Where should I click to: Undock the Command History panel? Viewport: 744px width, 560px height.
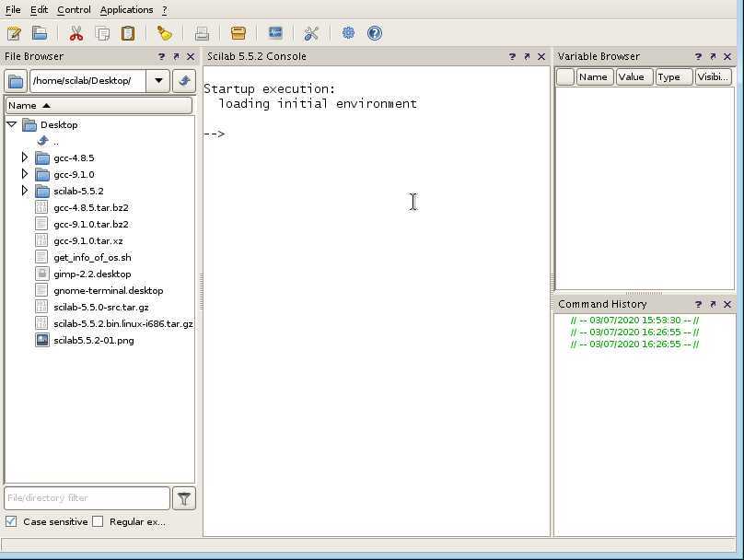[713, 304]
